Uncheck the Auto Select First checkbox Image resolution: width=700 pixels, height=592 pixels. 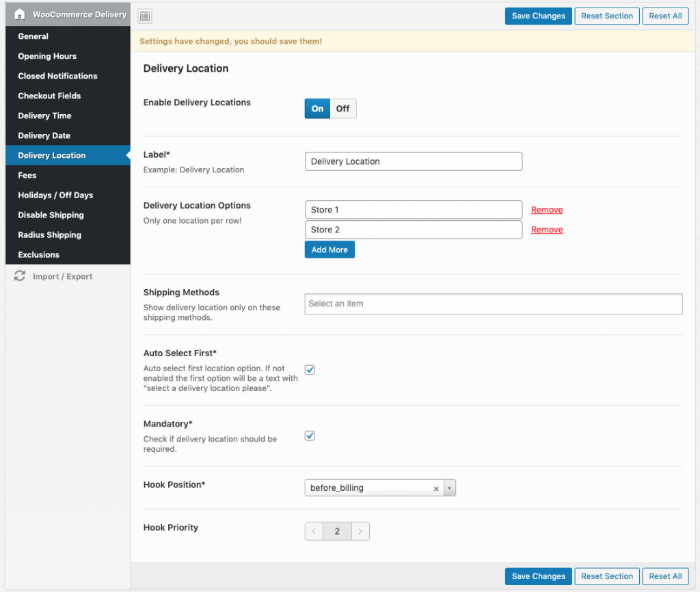310,370
